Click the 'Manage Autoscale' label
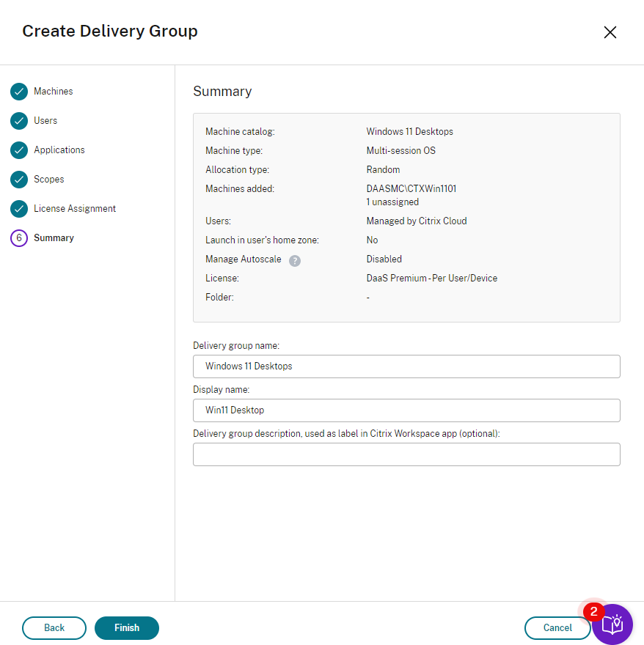Screen dimensions: 644x645 243,259
